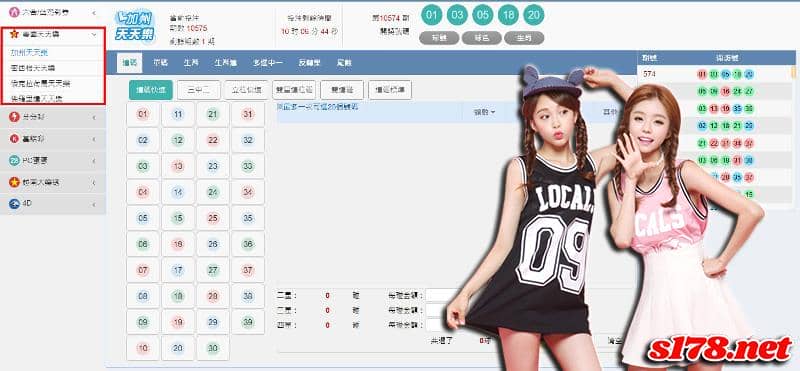This screenshot has height=371, width=800.
Task: Click the teal 28 icon in the sidebar
Action: click(14, 161)
